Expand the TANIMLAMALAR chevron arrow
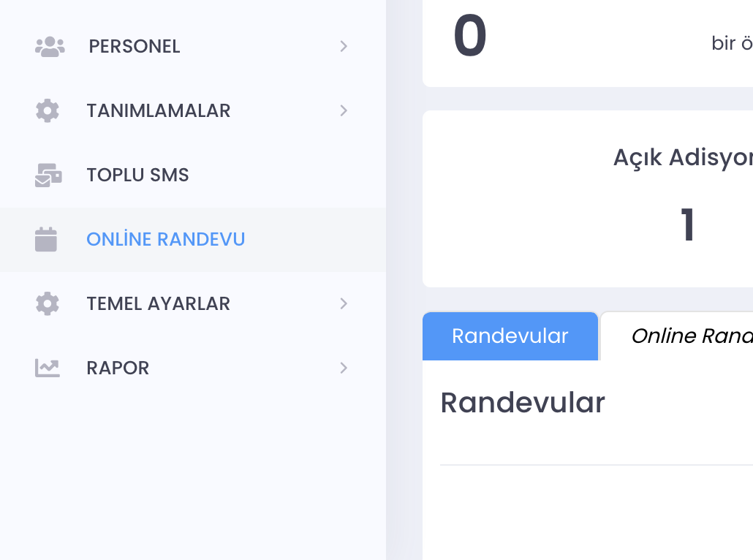The height and width of the screenshot is (560, 753). click(344, 111)
